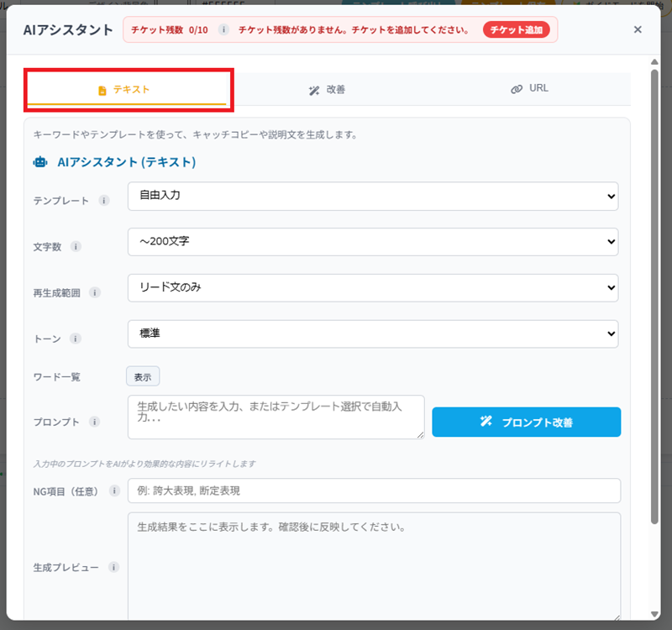Click the プロンプト改善 button

(526, 423)
